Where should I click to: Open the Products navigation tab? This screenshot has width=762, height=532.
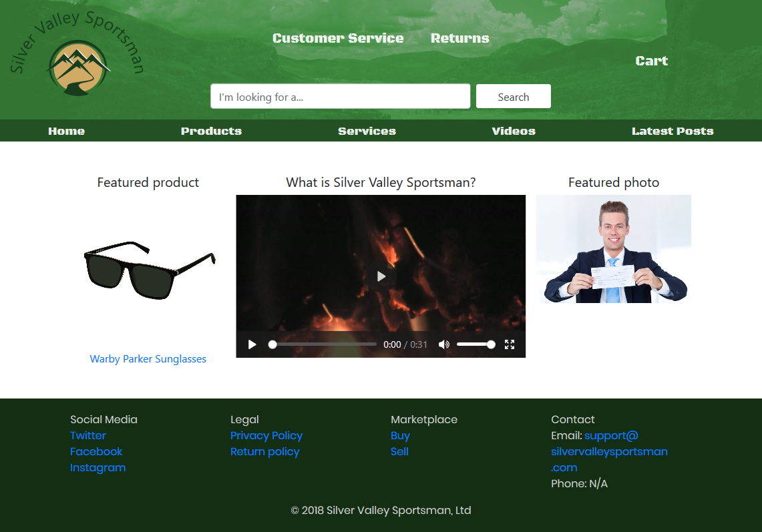point(211,131)
